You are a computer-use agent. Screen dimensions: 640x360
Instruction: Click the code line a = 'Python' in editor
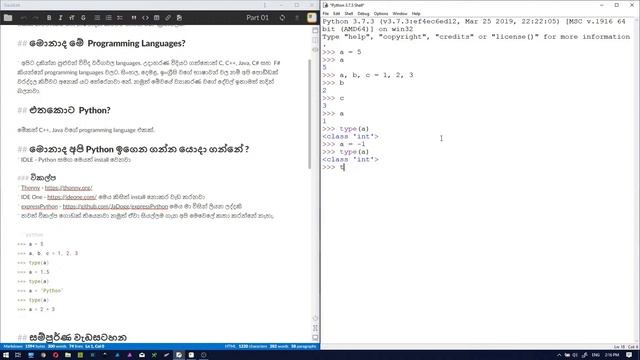pyautogui.click(x=40, y=291)
